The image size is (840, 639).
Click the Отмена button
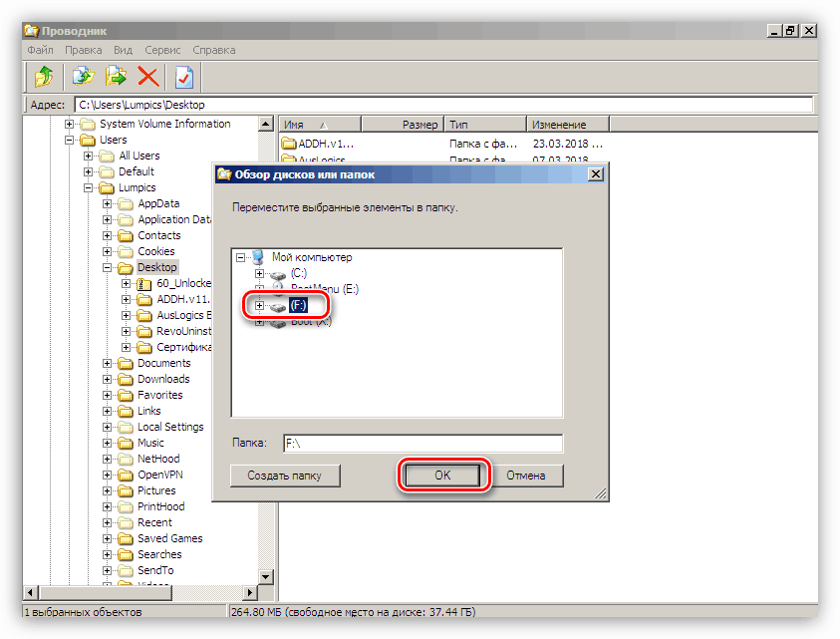pos(525,476)
